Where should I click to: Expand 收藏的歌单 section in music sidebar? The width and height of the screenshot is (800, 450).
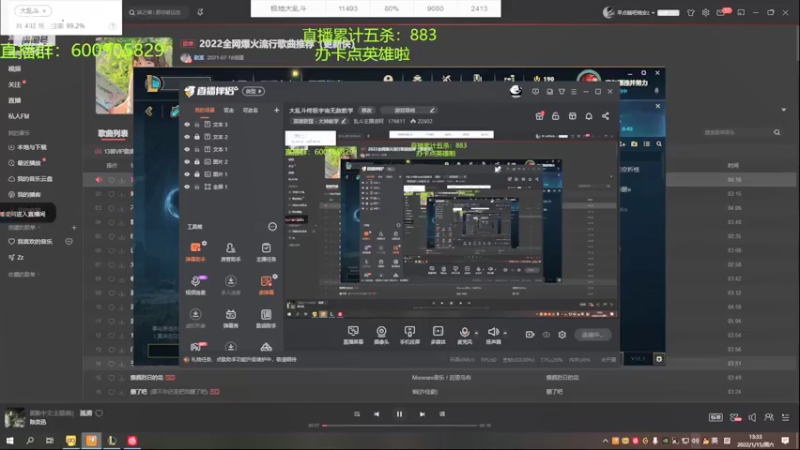tap(23, 274)
